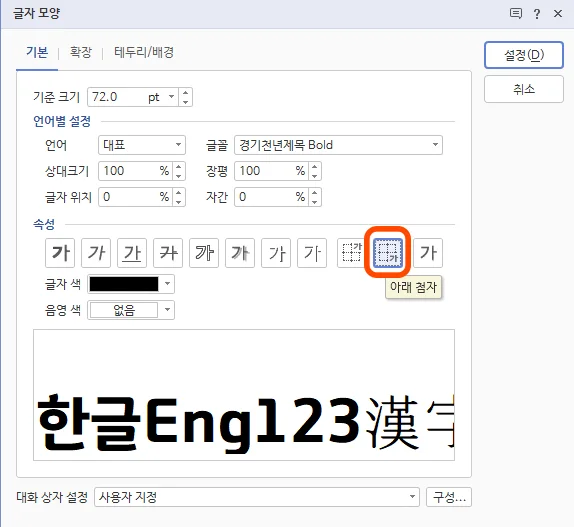Decrease 장평 with the down spinner

pos(315,176)
